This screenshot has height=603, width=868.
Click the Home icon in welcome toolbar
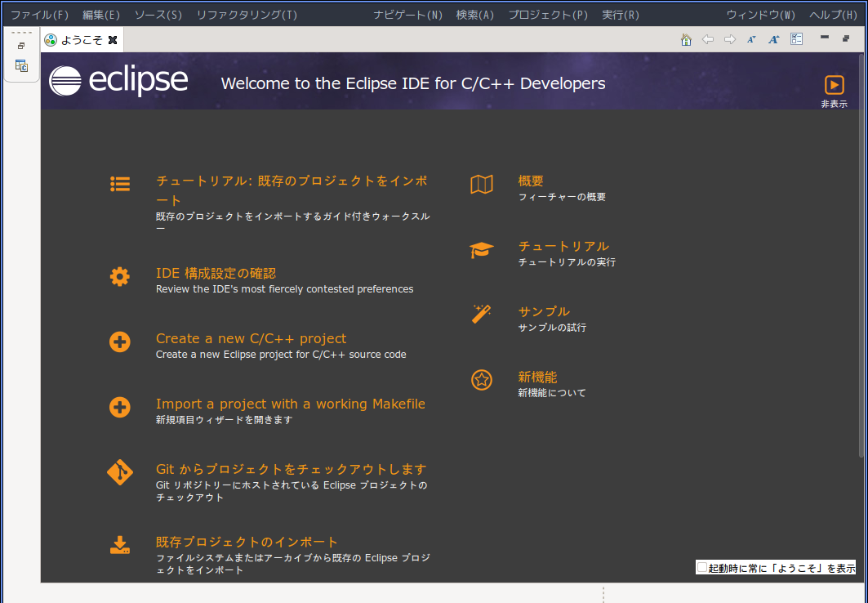[686, 39]
